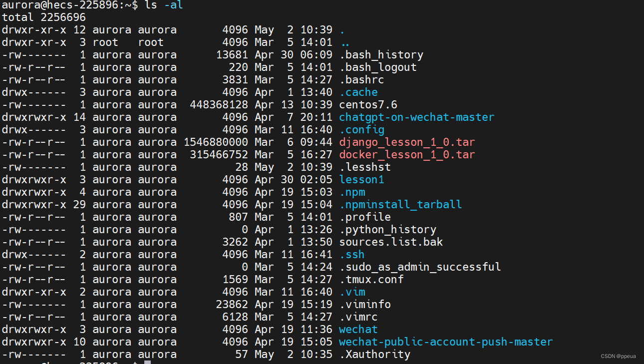Click the .ssh directory name
Image resolution: width=644 pixels, height=364 pixels.
click(x=352, y=255)
